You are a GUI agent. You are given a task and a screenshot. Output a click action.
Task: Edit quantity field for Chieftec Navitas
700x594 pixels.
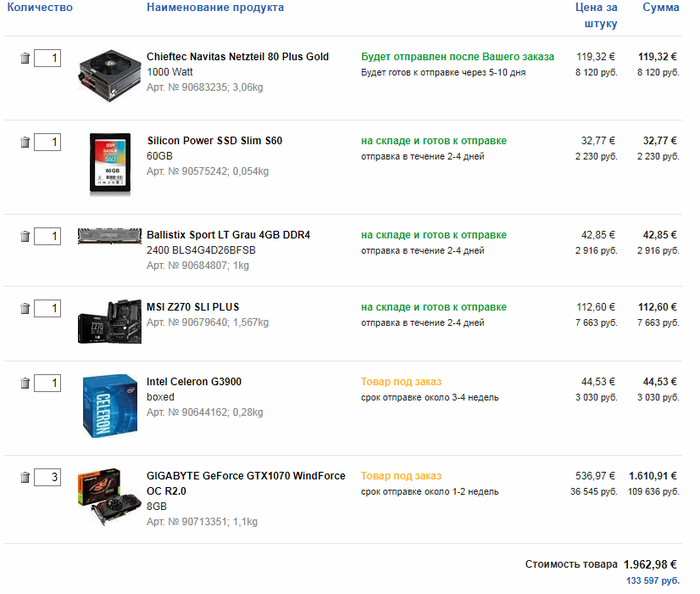48,58
